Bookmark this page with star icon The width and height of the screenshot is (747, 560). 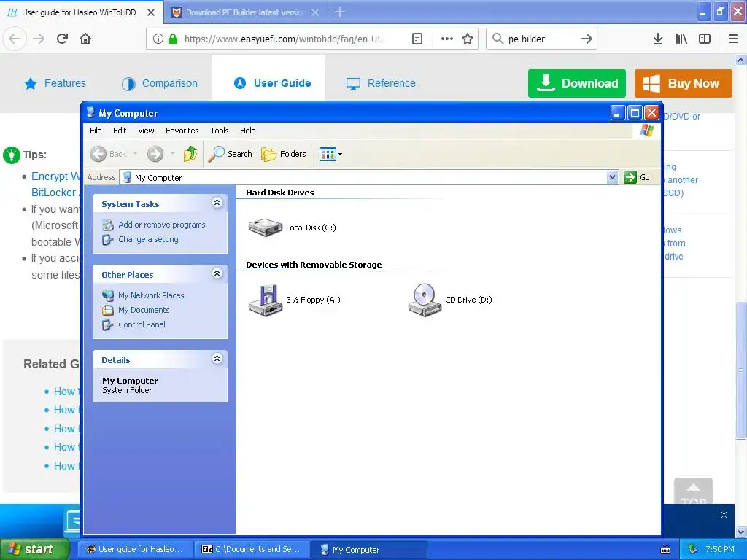(468, 39)
